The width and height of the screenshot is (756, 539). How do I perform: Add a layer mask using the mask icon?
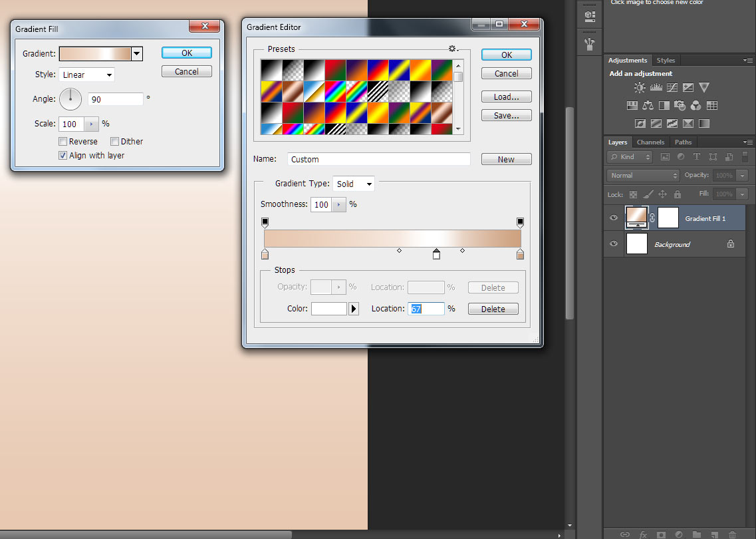click(662, 534)
